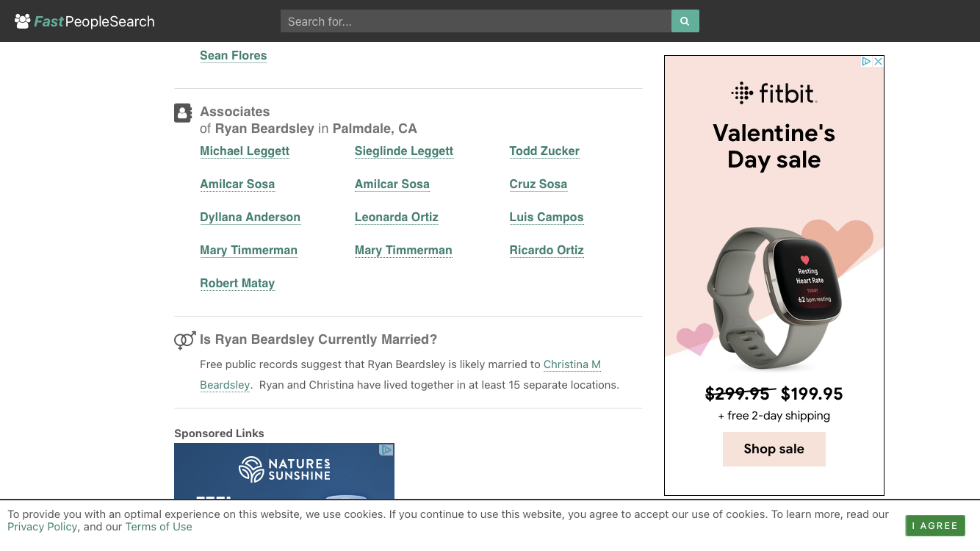
Task: Open Sean Flores profile link
Action: 234,56
